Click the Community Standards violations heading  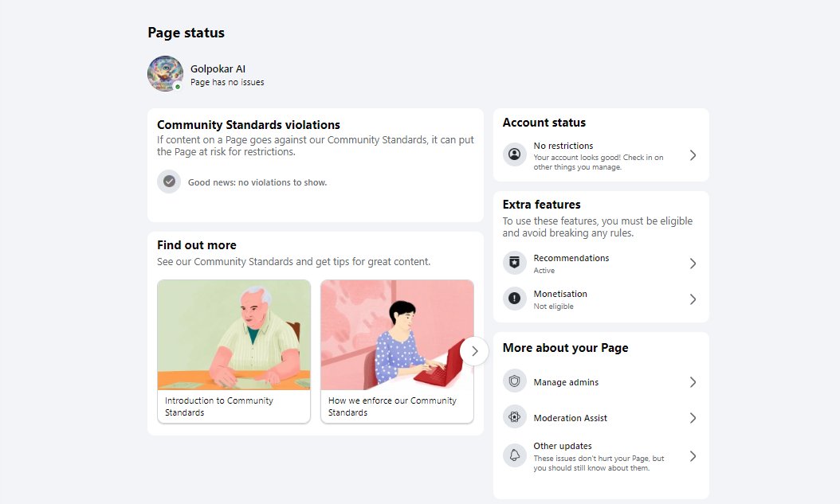249,125
